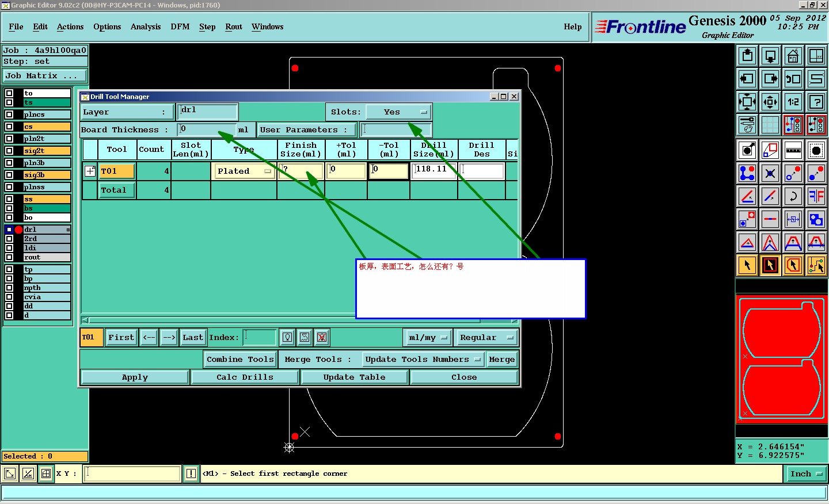Open the Help menu

coord(573,27)
